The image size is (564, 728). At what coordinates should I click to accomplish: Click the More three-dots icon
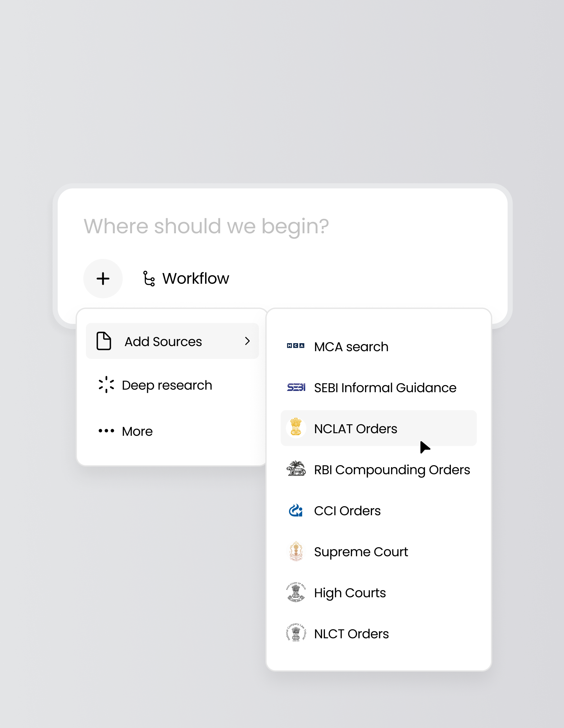[x=106, y=431]
